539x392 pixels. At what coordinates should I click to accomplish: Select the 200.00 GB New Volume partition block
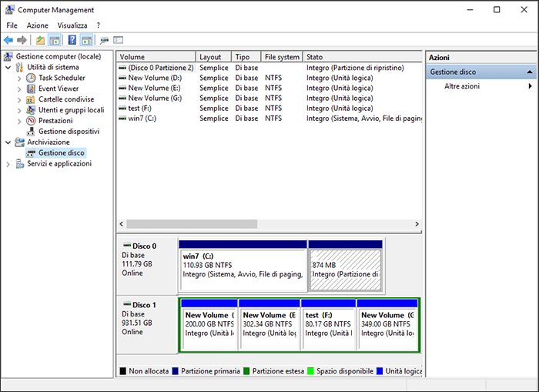[x=209, y=325]
